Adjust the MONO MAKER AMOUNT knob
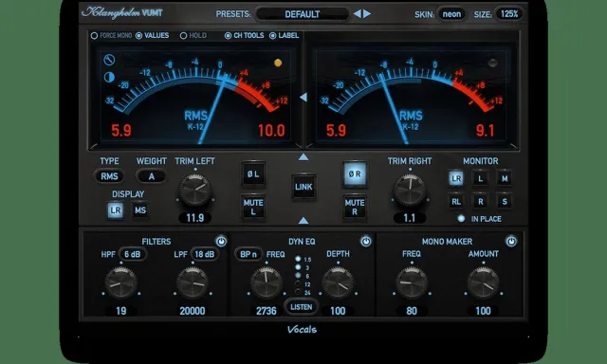Screen dimensions: 607x364 coord(483,282)
